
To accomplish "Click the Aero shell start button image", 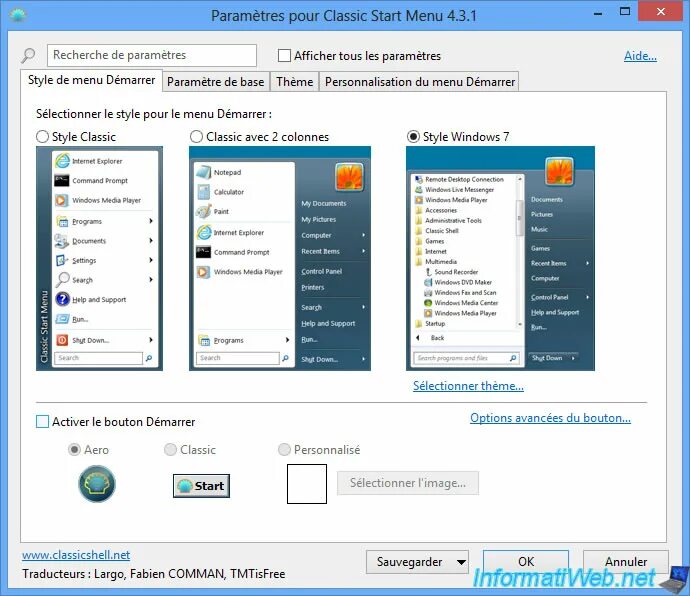I will 97,484.
